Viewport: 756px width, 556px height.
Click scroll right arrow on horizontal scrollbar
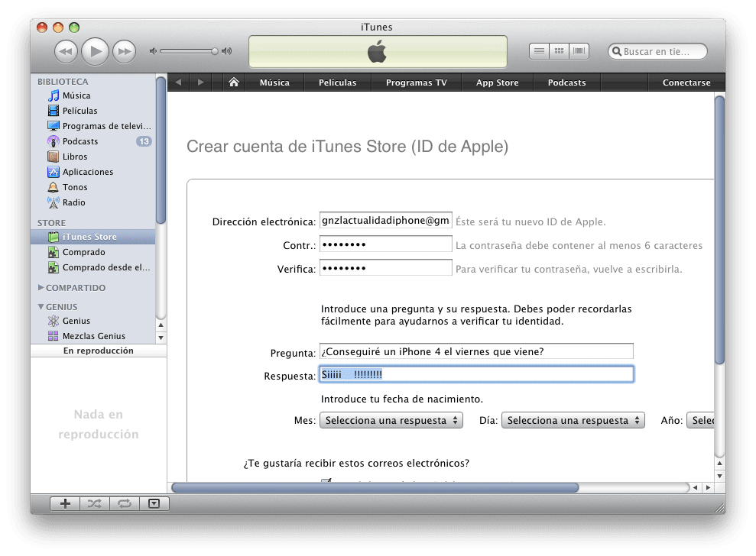point(708,487)
